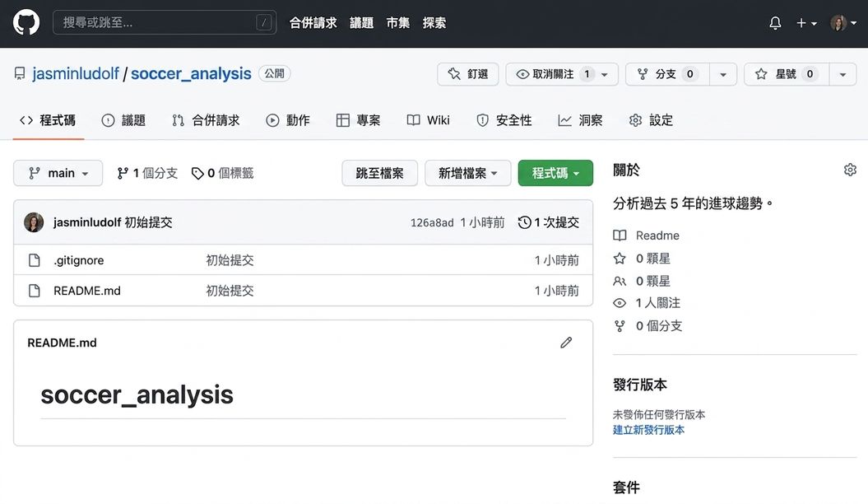The image size is (868, 504).
Task: Open the 新增檔案 dropdown
Action: click(468, 174)
